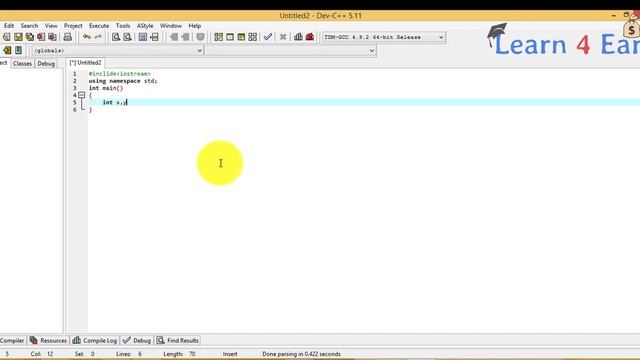Start debugging with the checkmark icon
Viewport: 640px width, 360px height.
click(268, 37)
